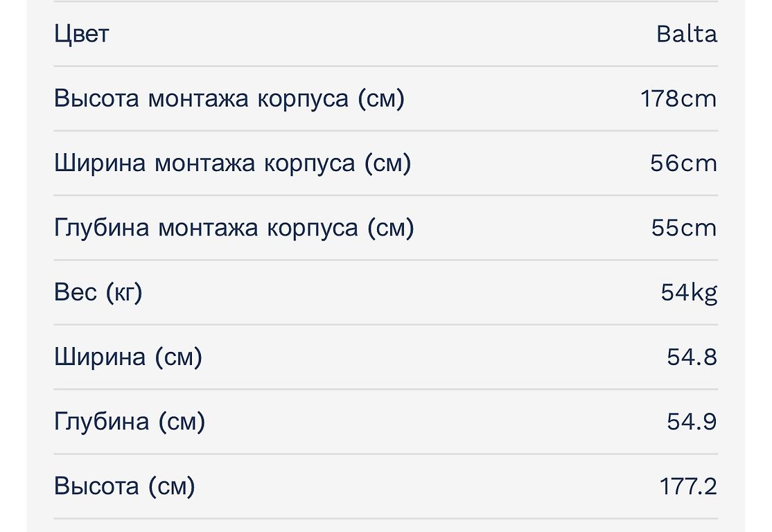Select the 178cm value

[x=678, y=98]
